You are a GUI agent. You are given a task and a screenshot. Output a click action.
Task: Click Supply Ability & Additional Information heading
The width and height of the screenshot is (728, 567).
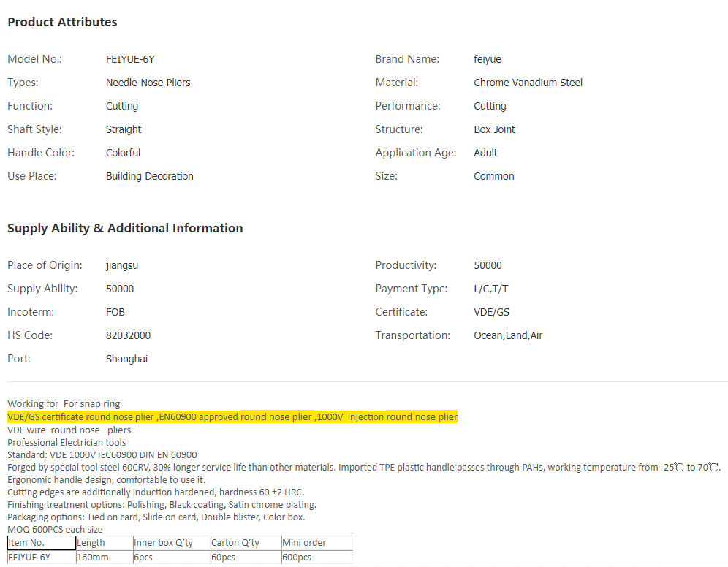tap(125, 228)
